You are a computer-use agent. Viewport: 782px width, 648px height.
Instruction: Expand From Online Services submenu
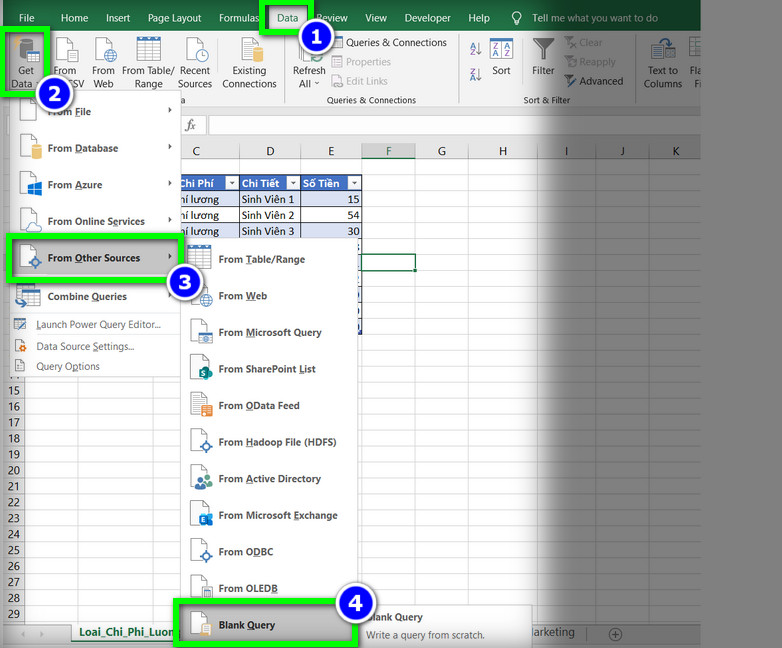click(95, 221)
